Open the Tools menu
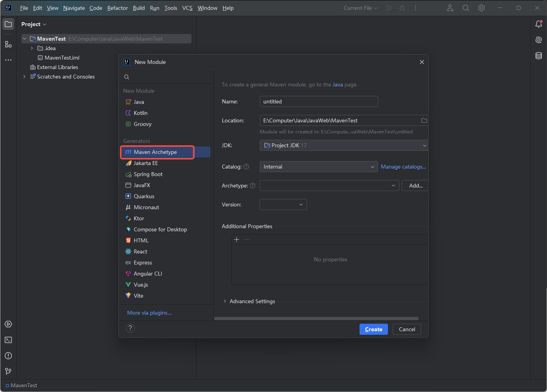Screen dimensions: 547x392 click(x=171, y=8)
